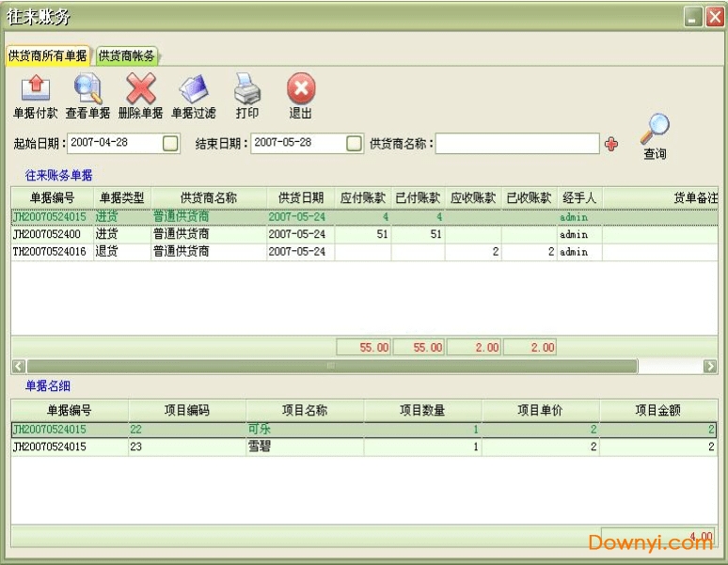Run search with 查询 magnifier icon

point(655,130)
